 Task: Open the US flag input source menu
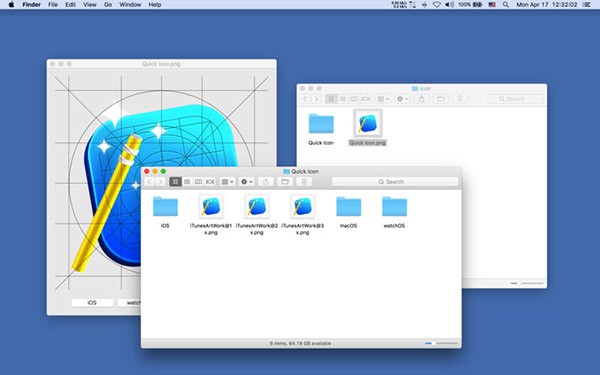[492, 5]
